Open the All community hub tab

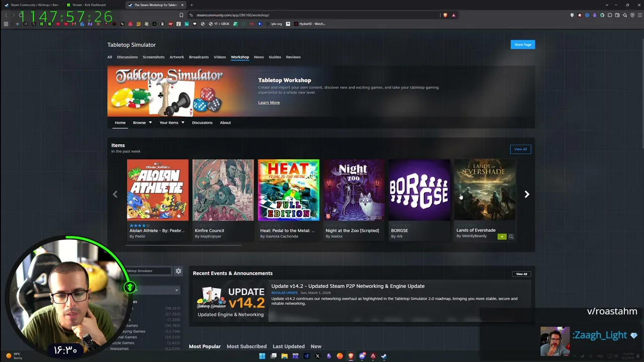(110, 57)
